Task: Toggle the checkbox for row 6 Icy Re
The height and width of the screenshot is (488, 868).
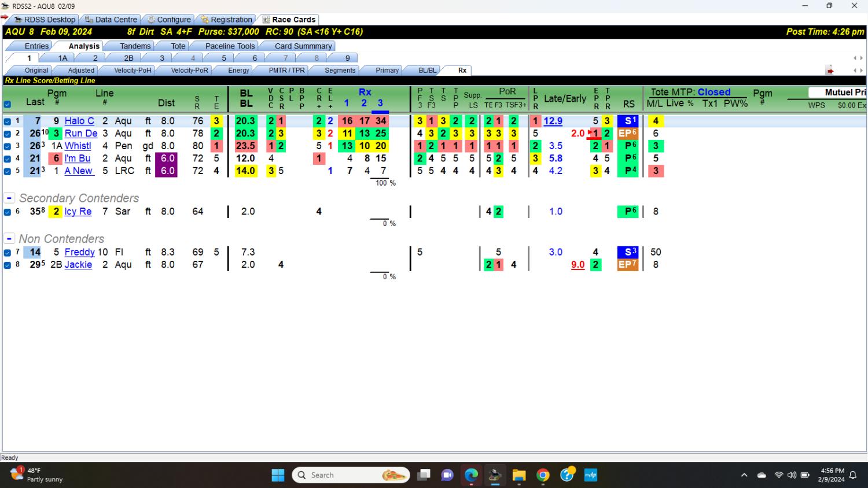Action: tap(8, 212)
